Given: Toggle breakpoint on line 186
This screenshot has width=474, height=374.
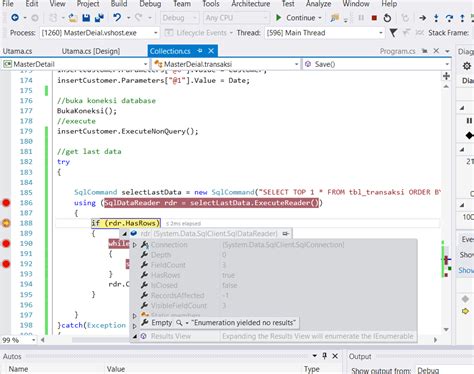Looking at the screenshot, I should coord(6,203).
